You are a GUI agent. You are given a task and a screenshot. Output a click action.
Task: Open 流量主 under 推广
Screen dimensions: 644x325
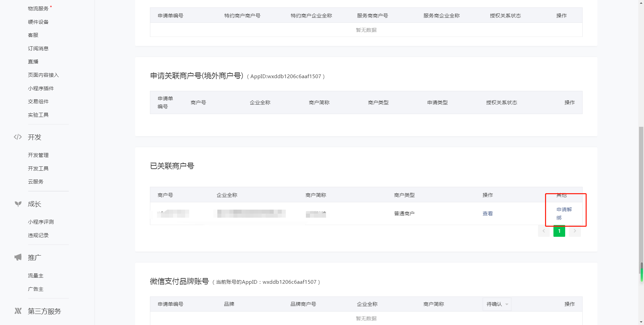tap(36, 276)
